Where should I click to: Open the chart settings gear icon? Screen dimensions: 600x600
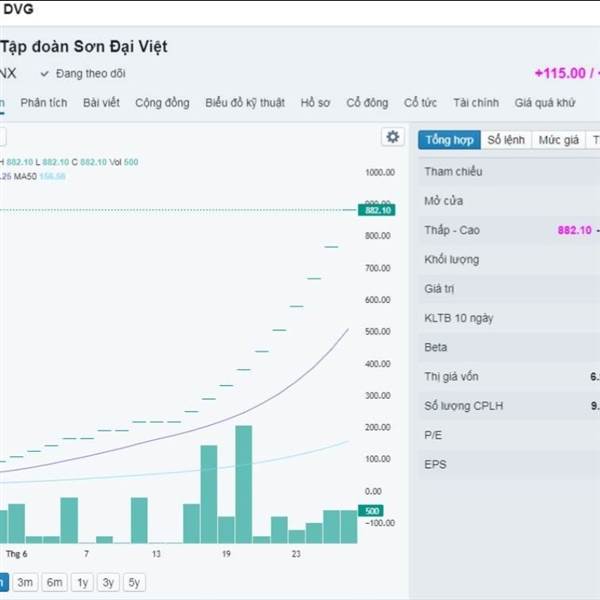pyautogui.click(x=393, y=137)
